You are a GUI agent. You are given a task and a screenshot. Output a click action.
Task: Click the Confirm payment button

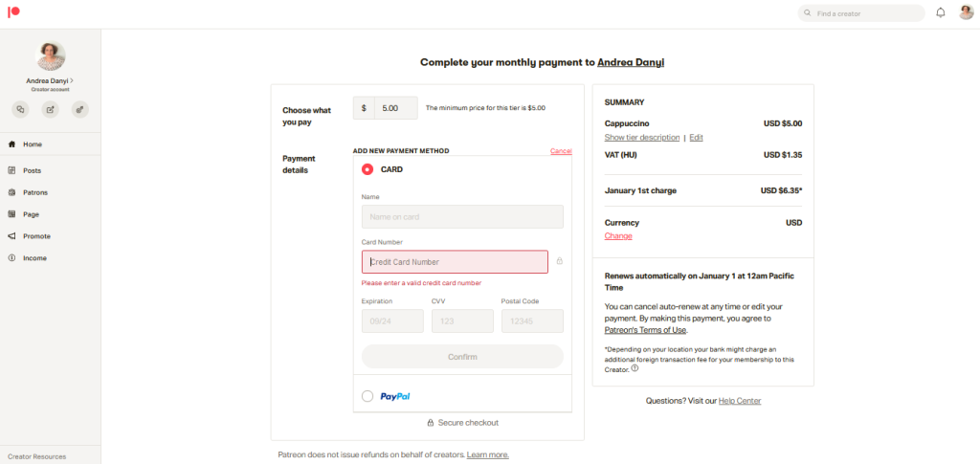(462, 357)
